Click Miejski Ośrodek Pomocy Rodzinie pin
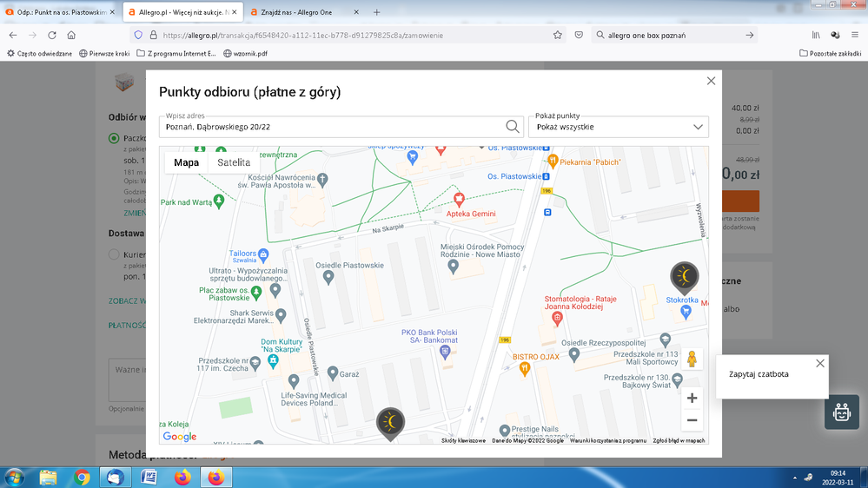 pos(453,267)
